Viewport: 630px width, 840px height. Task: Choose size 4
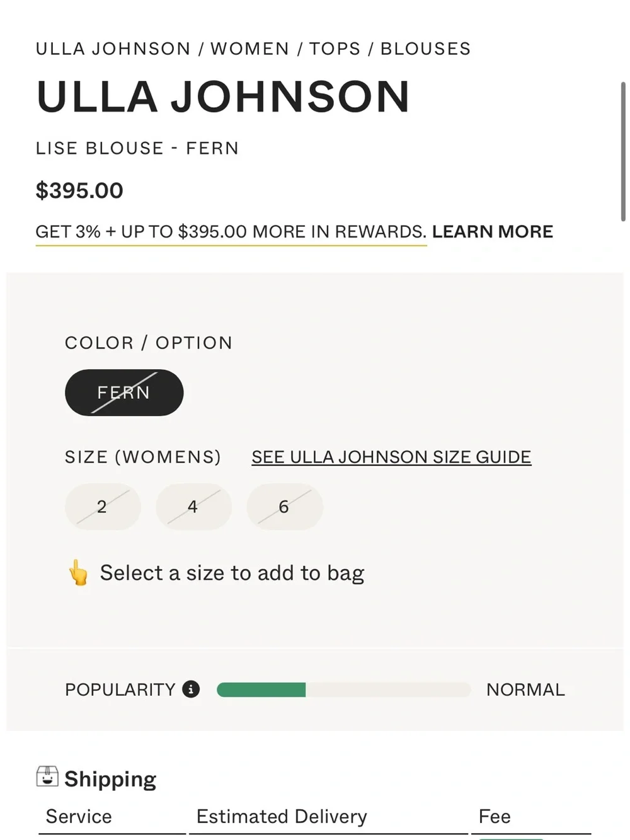click(193, 507)
